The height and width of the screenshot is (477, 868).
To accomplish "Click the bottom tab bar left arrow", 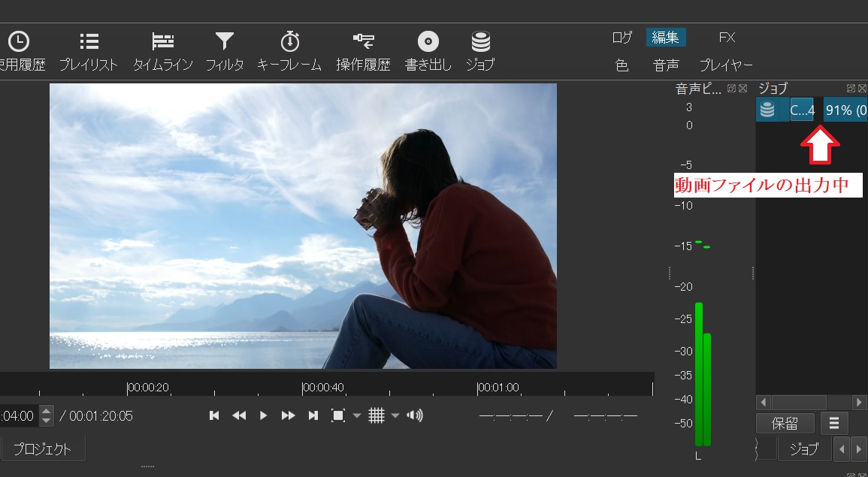I will click(842, 448).
